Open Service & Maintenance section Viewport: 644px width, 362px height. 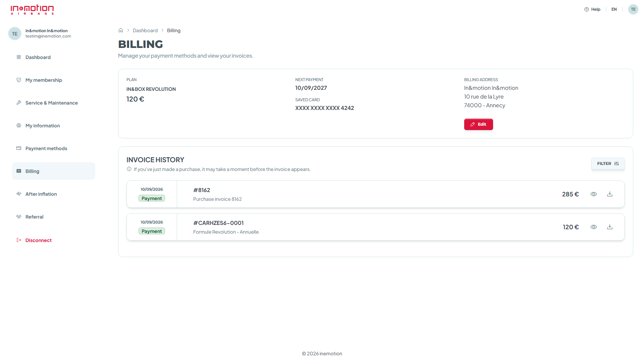point(54,103)
